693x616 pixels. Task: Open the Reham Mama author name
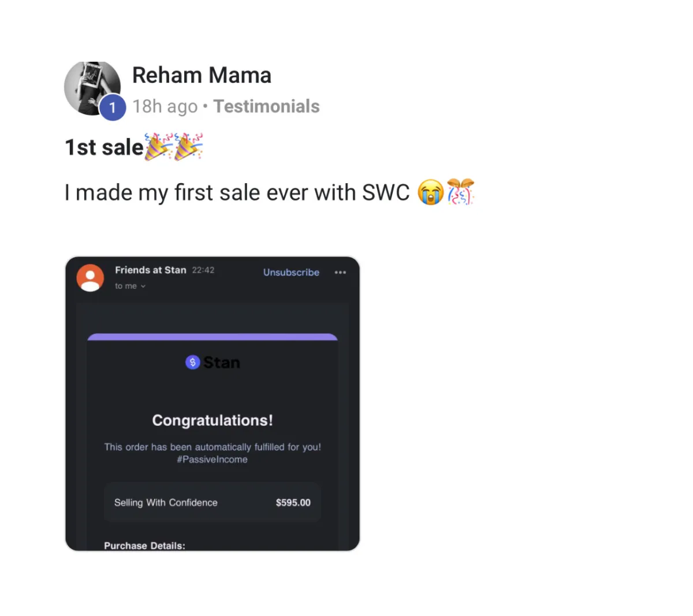tap(202, 75)
